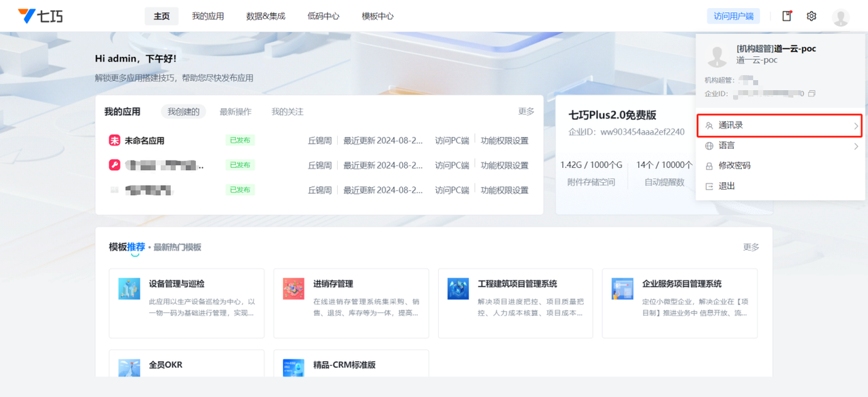The image size is (868, 397).
Task: Click the 七巧 logo icon
Action: 26,16
